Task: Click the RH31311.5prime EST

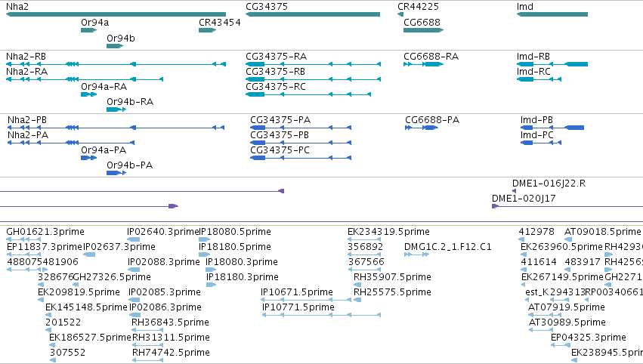Action: coord(147,345)
